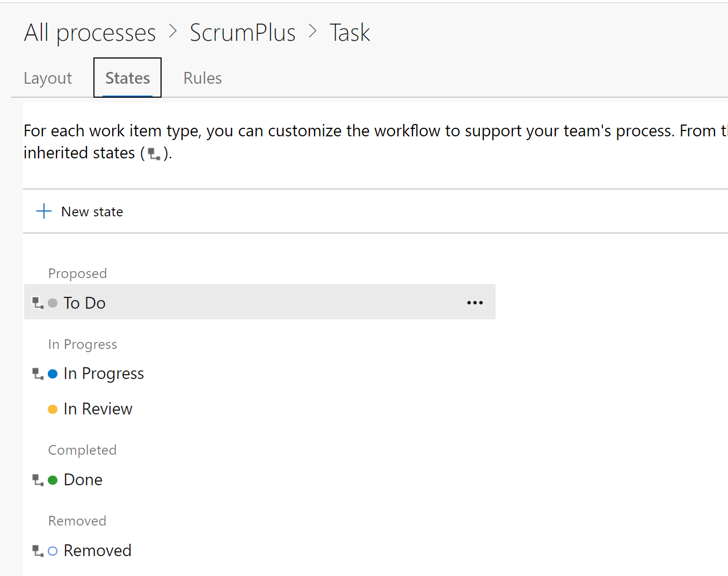728x576 pixels.
Task: Open the Rules tab
Action: pyautogui.click(x=202, y=77)
